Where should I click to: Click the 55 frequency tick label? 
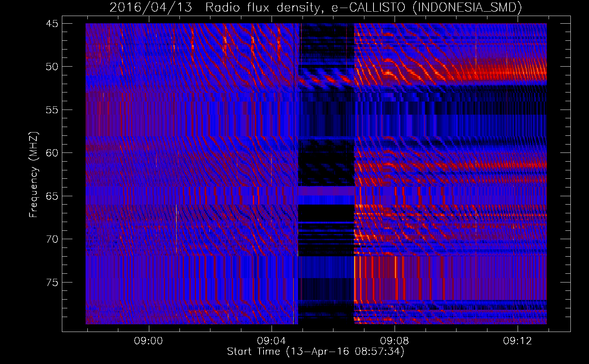click(52, 110)
